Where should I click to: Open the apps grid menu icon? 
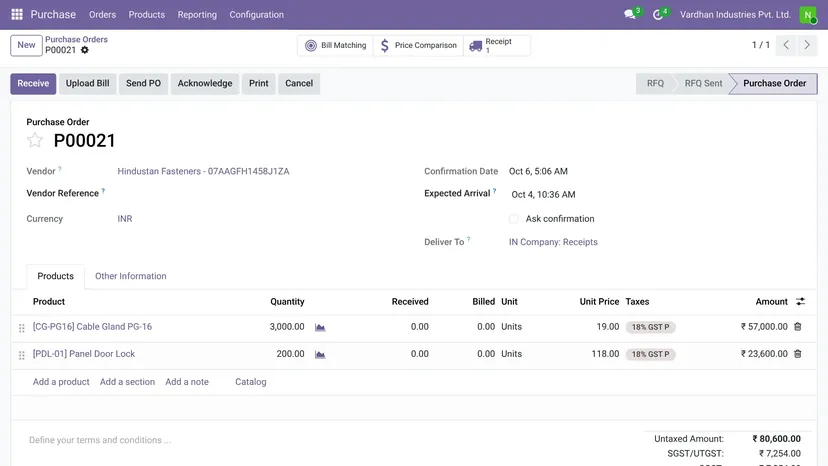[x=17, y=14]
